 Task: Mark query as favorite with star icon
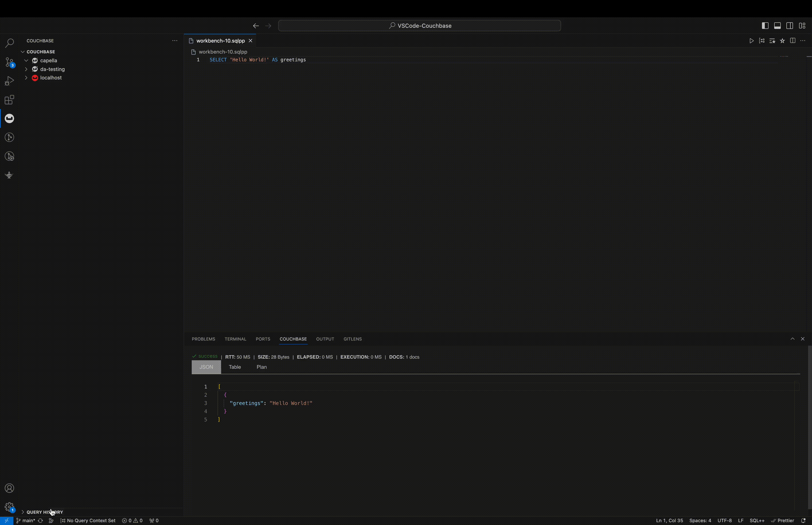pyautogui.click(x=782, y=41)
